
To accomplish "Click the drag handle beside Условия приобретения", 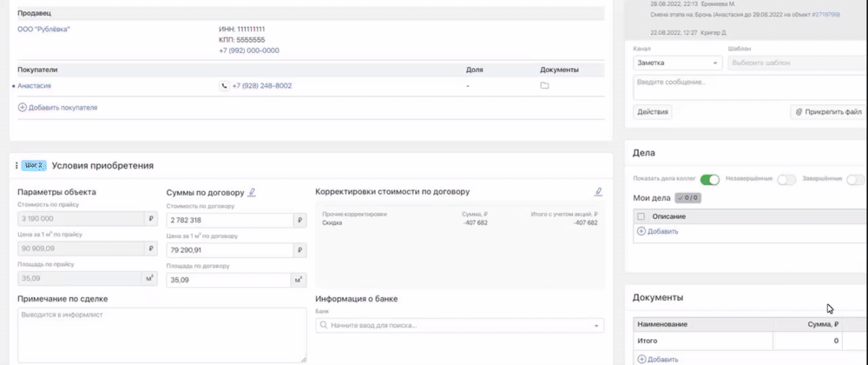I will point(16,166).
